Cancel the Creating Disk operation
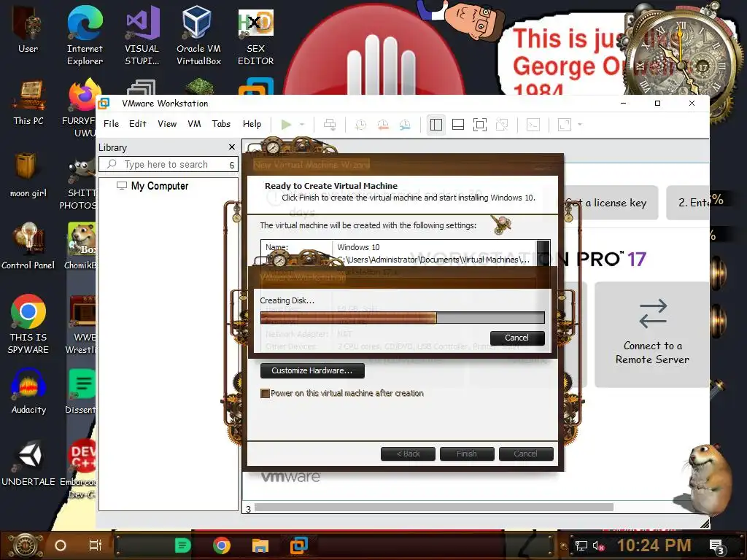Viewport: 747px width, 560px height. coord(517,338)
